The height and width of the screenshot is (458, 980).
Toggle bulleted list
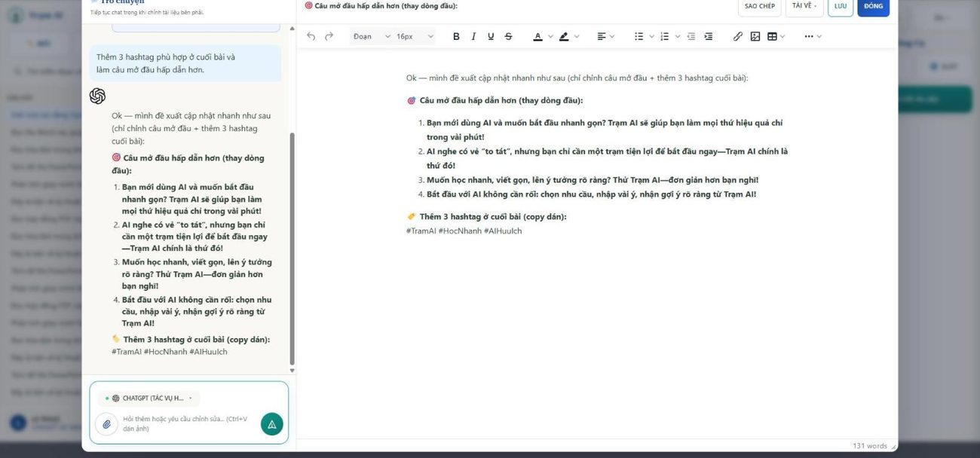[639, 36]
